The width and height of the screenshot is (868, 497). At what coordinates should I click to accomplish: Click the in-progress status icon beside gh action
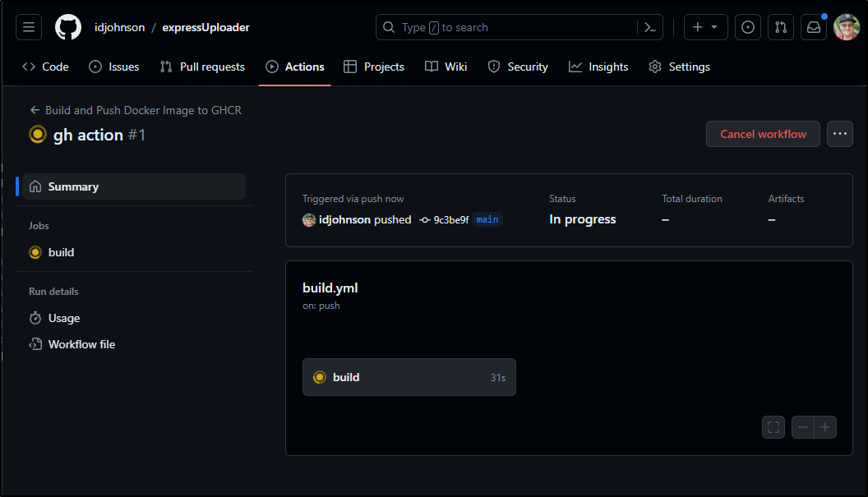coord(38,135)
